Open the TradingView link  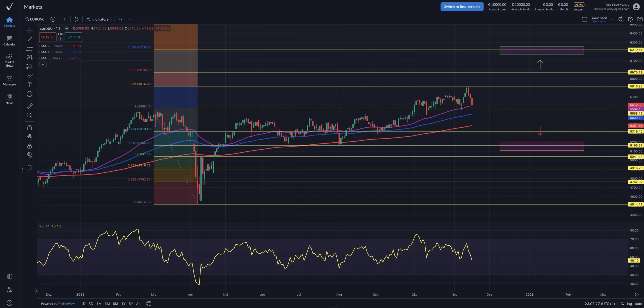pyautogui.click(x=66, y=304)
